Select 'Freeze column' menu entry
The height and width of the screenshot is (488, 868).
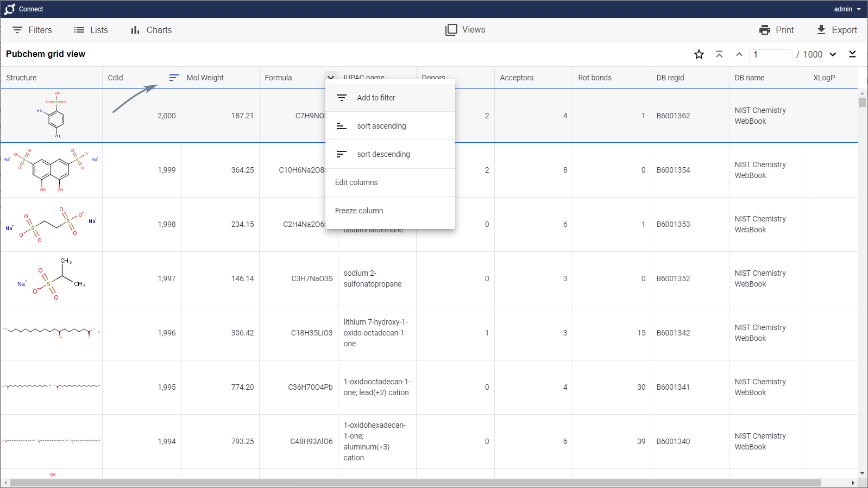coord(359,211)
